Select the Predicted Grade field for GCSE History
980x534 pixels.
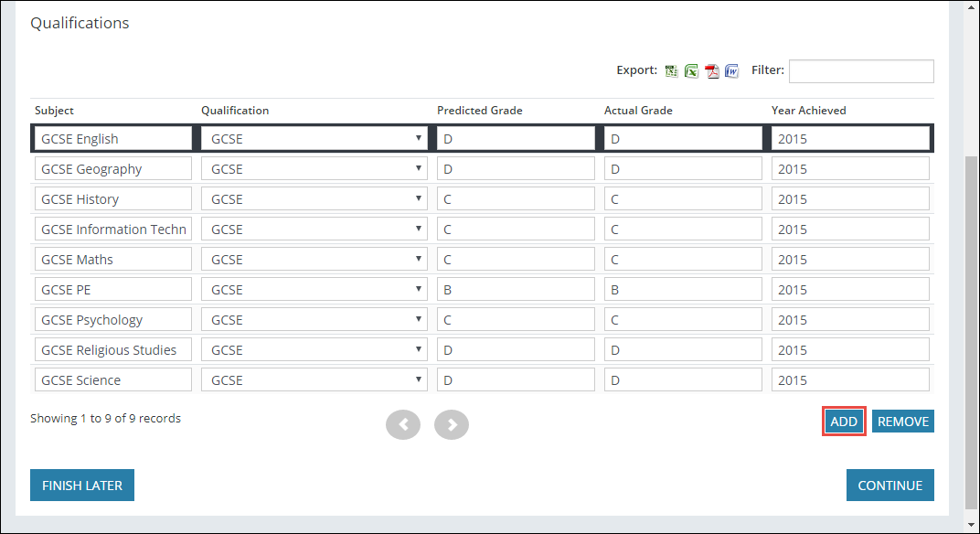click(516, 198)
